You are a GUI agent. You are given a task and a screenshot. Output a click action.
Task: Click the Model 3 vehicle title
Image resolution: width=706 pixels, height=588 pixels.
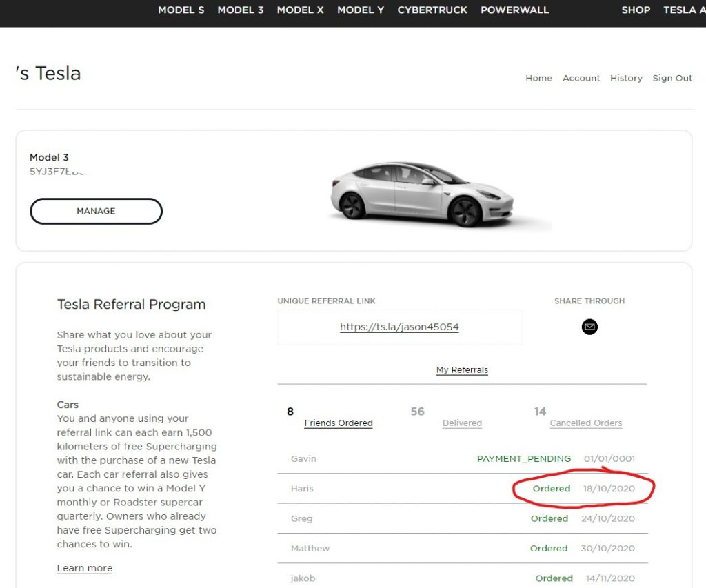tap(49, 158)
